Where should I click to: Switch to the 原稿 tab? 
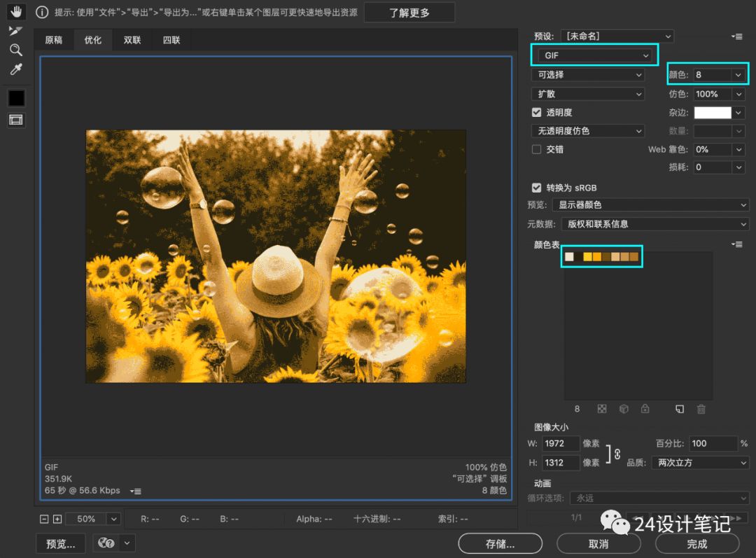pos(54,40)
